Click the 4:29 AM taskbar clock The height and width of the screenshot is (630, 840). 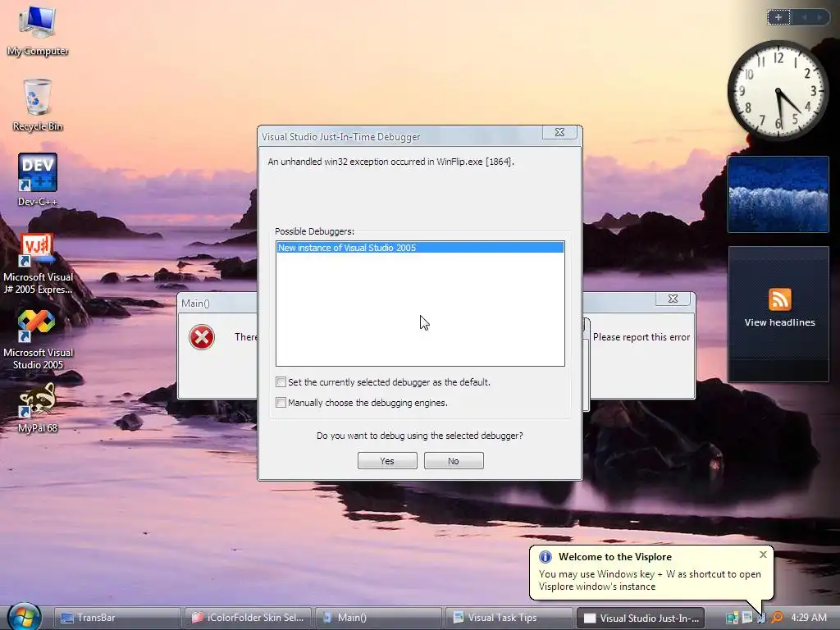click(808, 618)
